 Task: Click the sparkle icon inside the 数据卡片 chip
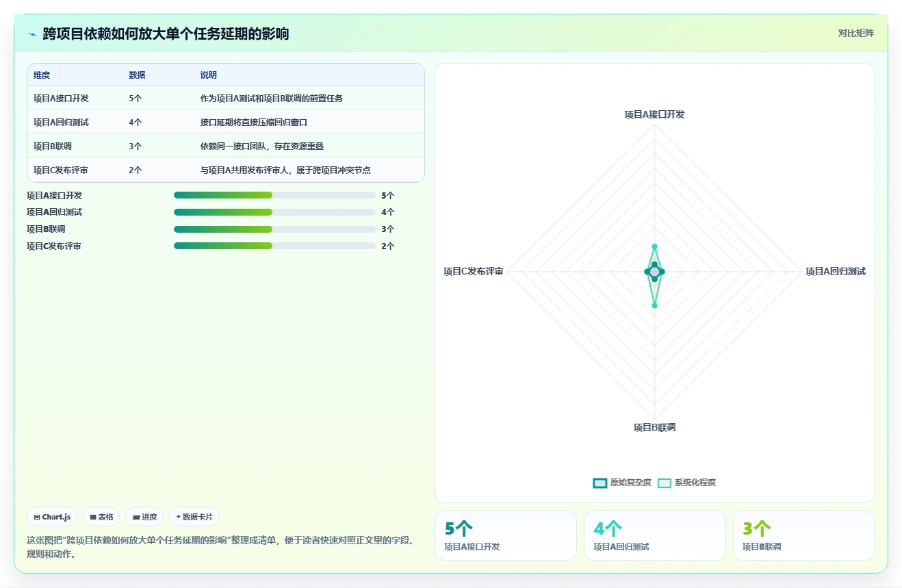pos(179,517)
